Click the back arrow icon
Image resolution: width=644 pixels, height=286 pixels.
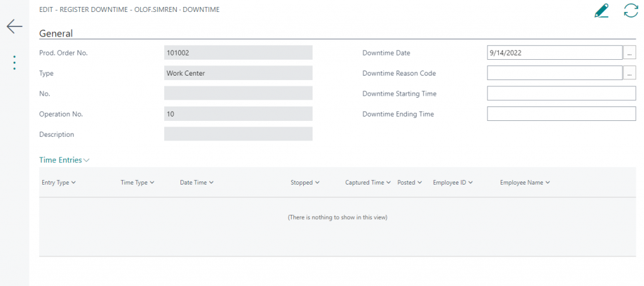[x=14, y=26]
